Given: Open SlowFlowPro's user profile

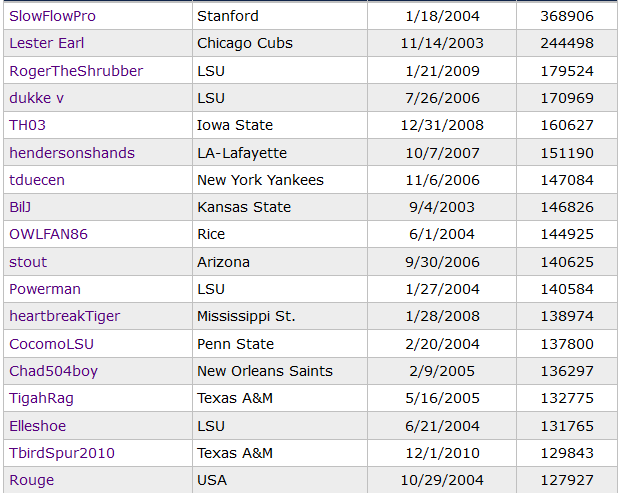Looking at the screenshot, I should click(x=53, y=16).
